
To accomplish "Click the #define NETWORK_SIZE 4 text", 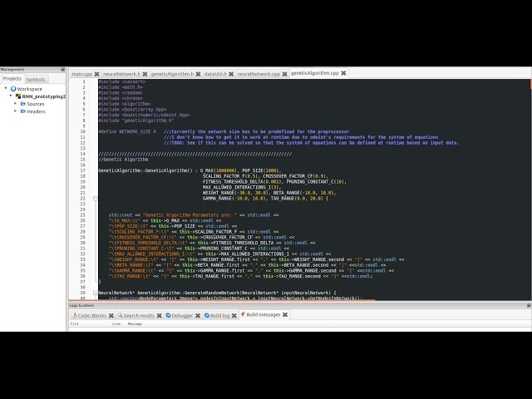I will (127, 131).
